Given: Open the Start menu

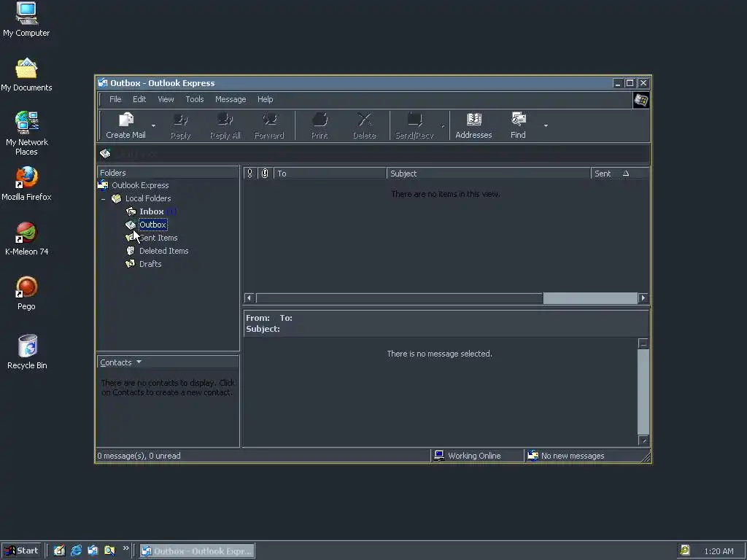Looking at the screenshot, I should point(21,551).
